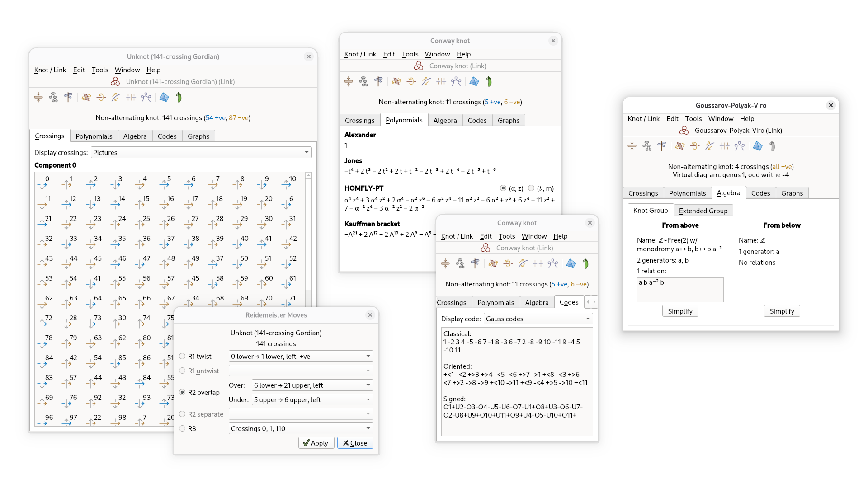868x488 pixels.
Task: Expand the R2 overlap Over strand dropdown
Action: click(x=312, y=385)
